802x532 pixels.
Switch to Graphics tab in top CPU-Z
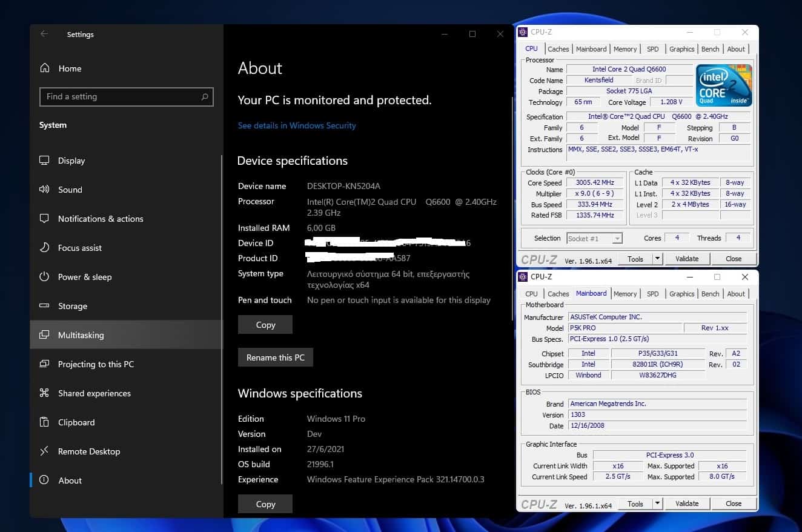(x=681, y=49)
